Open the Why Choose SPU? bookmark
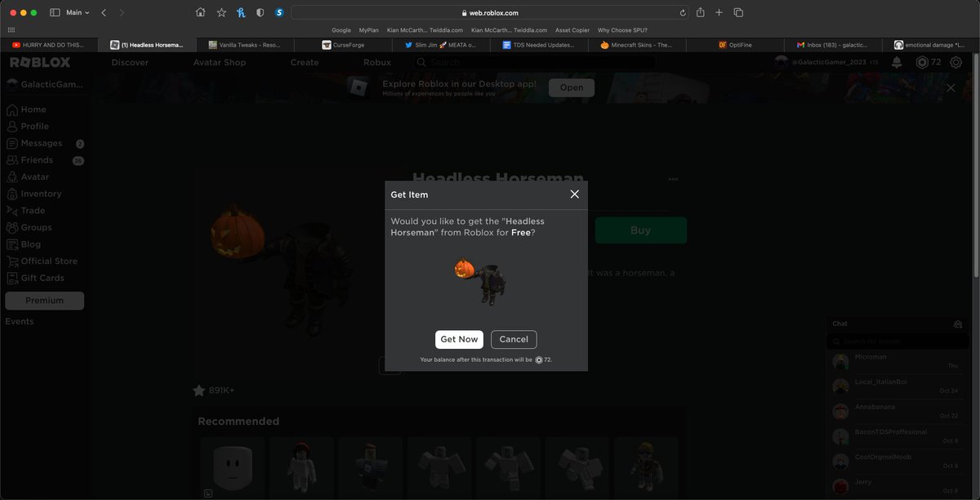The image size is (980, 500). [622, 30]
